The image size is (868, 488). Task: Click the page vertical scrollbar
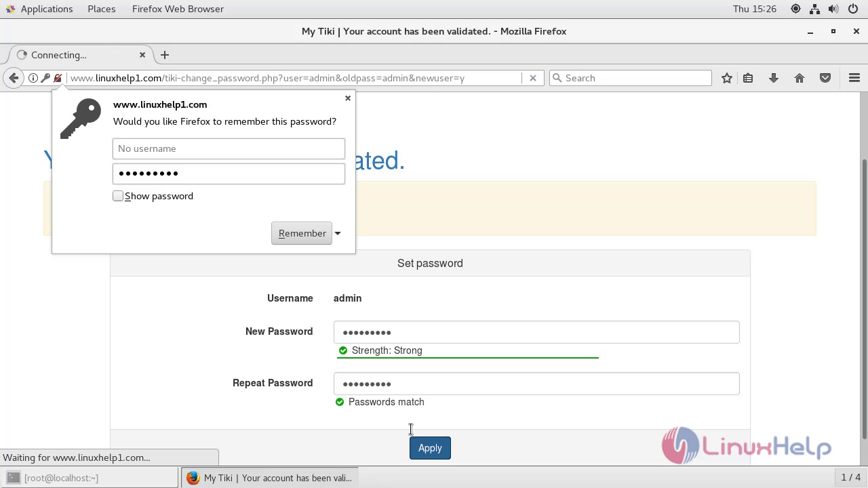[864, 298]
